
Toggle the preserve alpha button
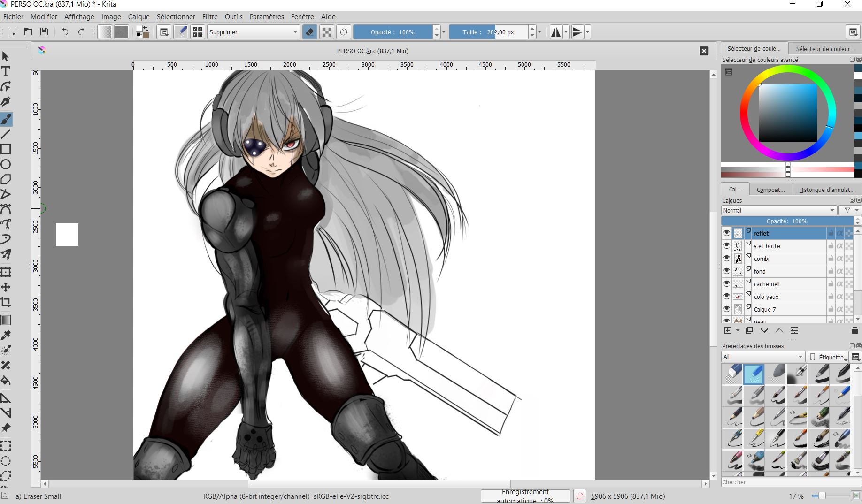(x=327, y=32)
